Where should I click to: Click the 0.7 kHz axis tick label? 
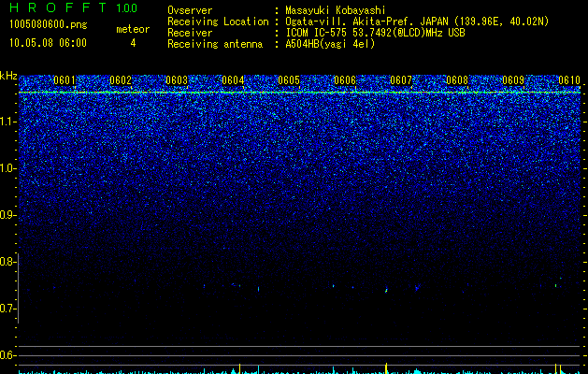8,309
